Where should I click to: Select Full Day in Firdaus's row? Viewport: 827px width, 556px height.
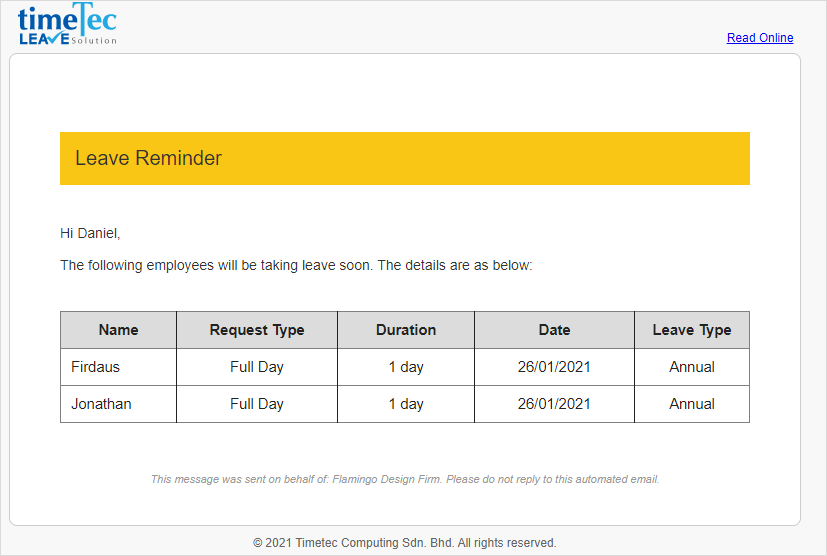click(x=257, y=367)
